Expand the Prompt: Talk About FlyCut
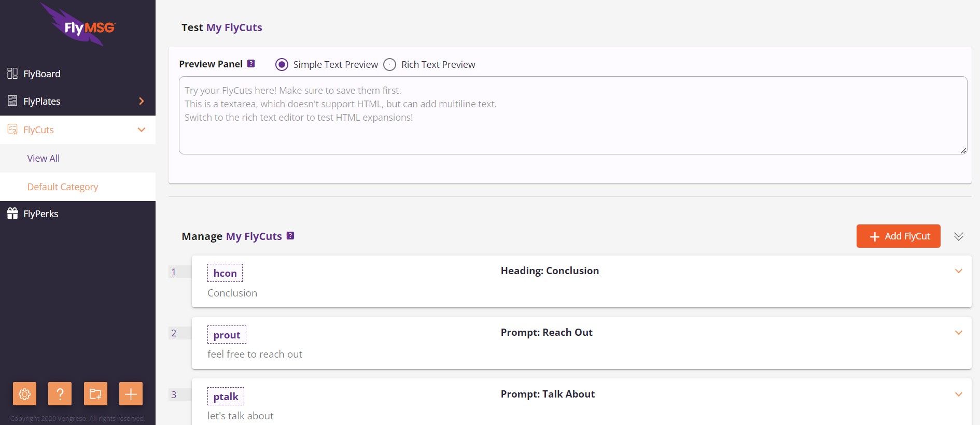 pyautogui.click(x=959, y=394)
